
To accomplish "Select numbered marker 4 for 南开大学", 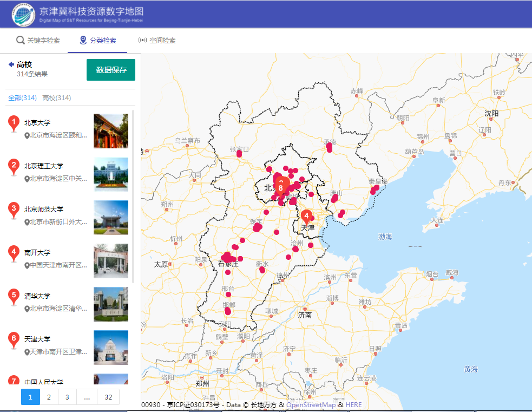I will [14, 253].
